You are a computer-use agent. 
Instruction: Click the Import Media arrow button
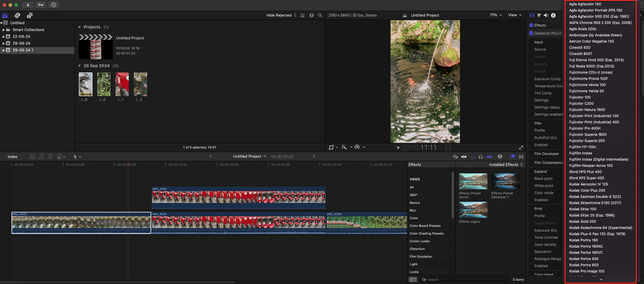(28, 5)
